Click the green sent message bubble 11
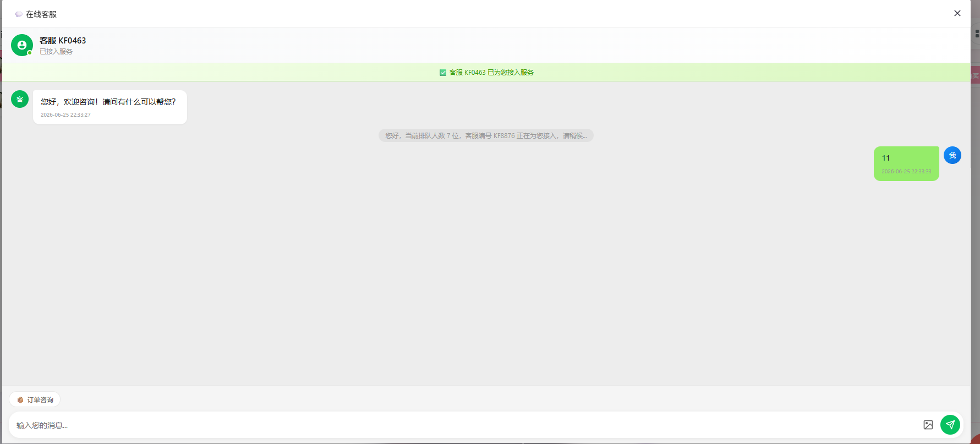 (906, 163)
